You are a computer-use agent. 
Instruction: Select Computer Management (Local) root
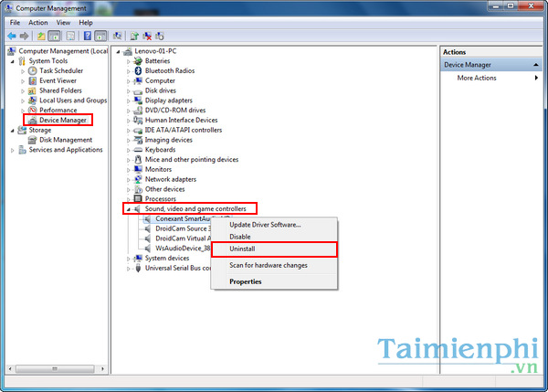click(63, 51)
